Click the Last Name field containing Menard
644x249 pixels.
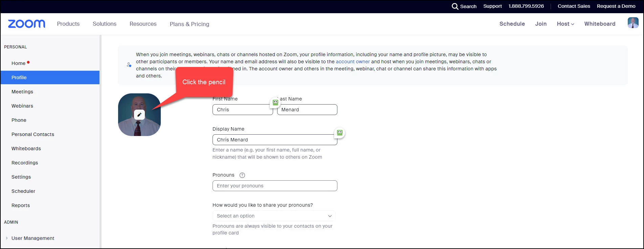[307, 110]
